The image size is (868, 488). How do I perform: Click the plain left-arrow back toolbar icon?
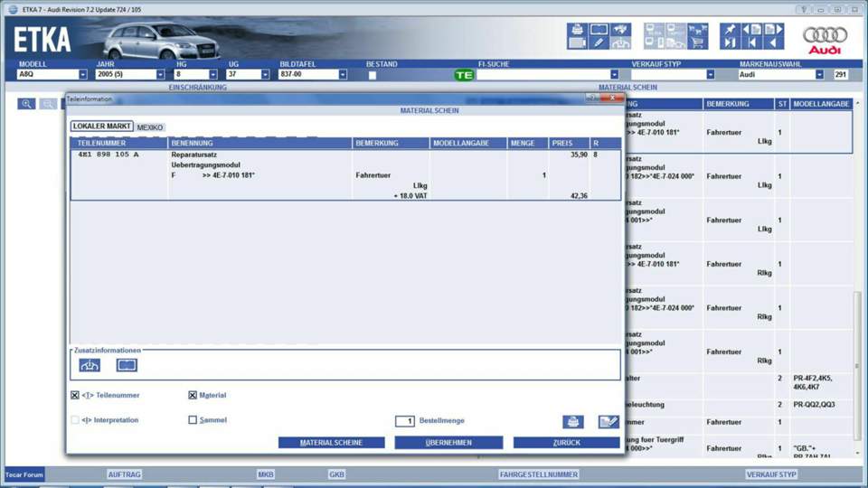click(x=774, y=42)
